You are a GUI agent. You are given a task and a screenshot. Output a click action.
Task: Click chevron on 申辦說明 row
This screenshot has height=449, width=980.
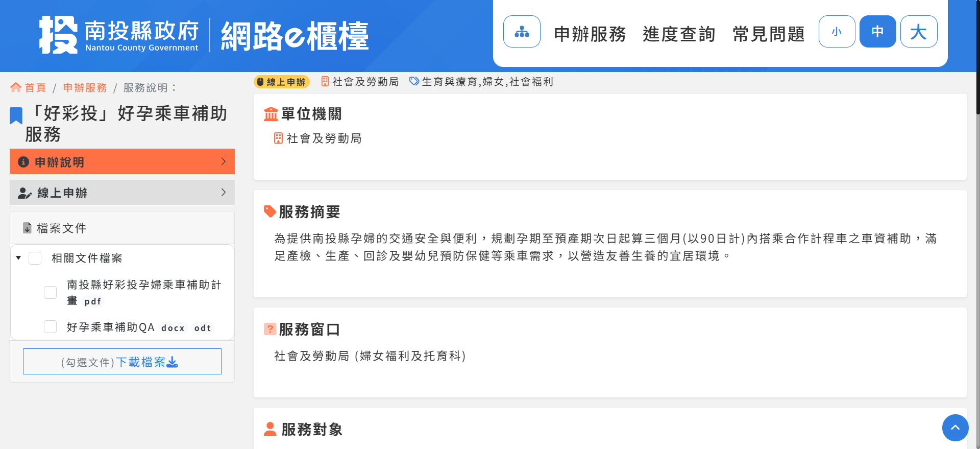(x=223, y=161)
